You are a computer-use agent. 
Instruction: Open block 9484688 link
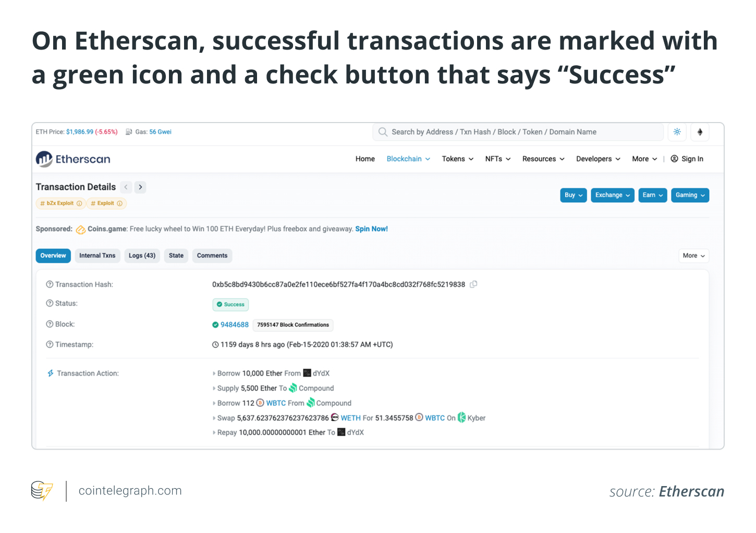(234, 325)
